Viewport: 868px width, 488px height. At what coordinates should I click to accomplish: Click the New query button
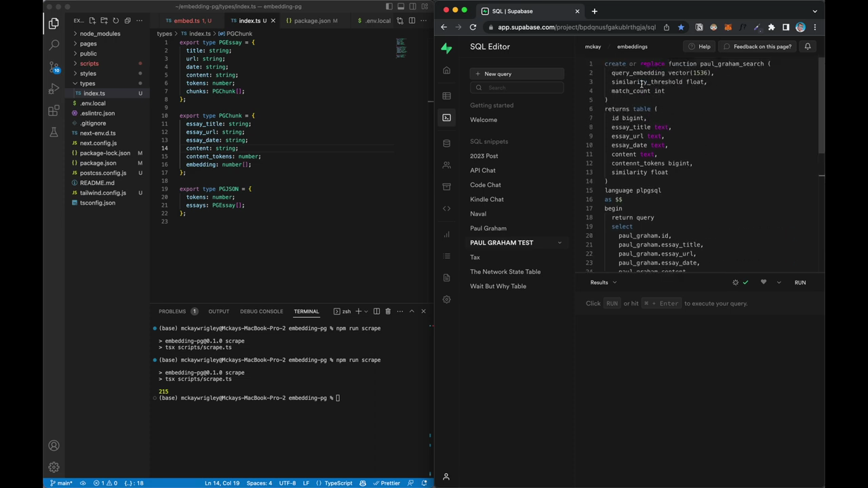(x=517, y=74)
